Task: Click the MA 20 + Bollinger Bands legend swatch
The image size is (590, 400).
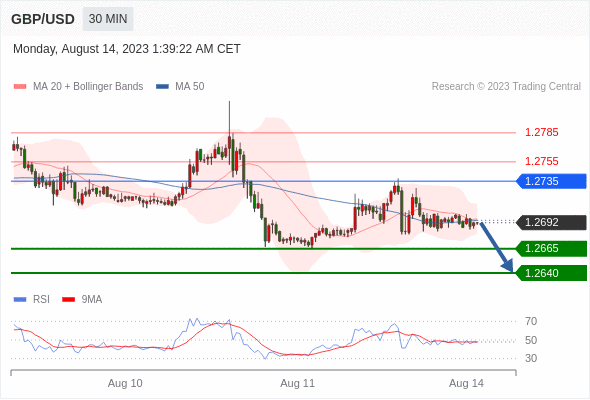Action: coord(20,87)
